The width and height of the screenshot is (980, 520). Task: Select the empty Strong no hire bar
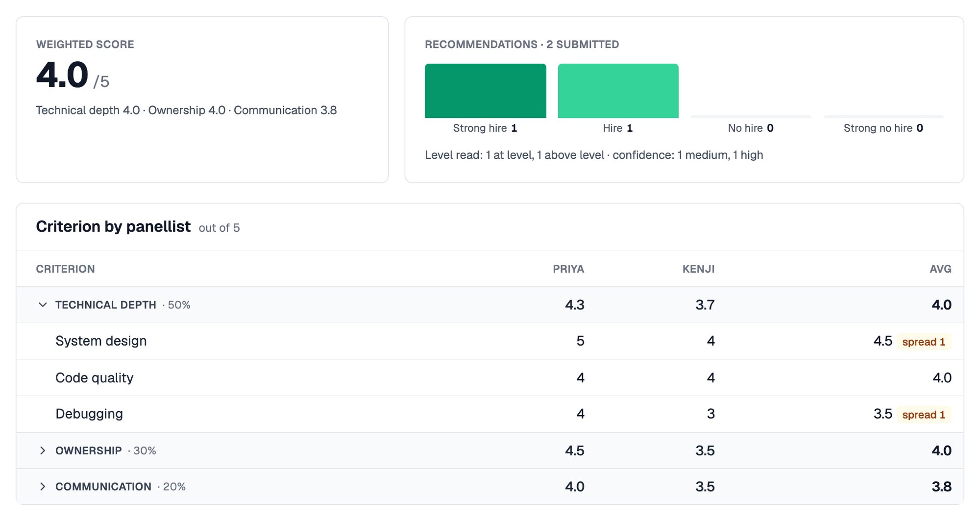click(x=883, y=117)
